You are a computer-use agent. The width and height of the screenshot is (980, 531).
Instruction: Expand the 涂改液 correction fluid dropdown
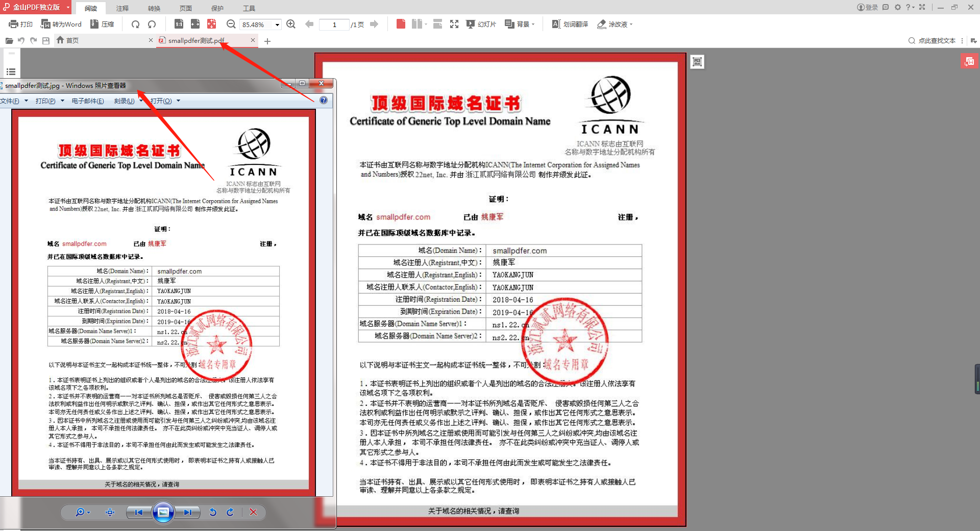[x=631, y=24]
